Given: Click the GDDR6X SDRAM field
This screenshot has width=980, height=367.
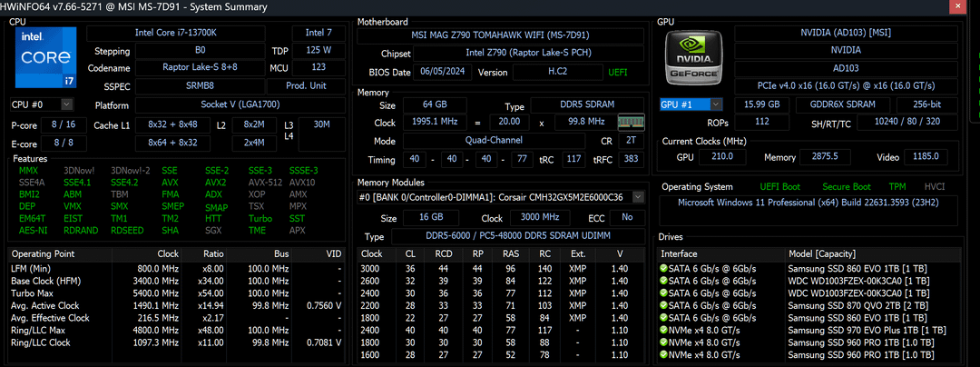Looking at the screenshot, I should [842, 104].
